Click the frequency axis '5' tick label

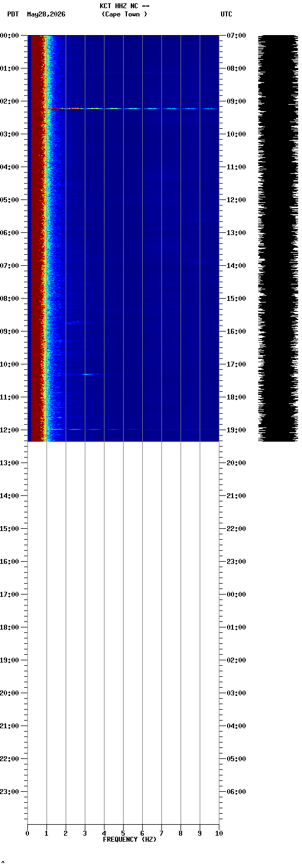click(123, 833)
